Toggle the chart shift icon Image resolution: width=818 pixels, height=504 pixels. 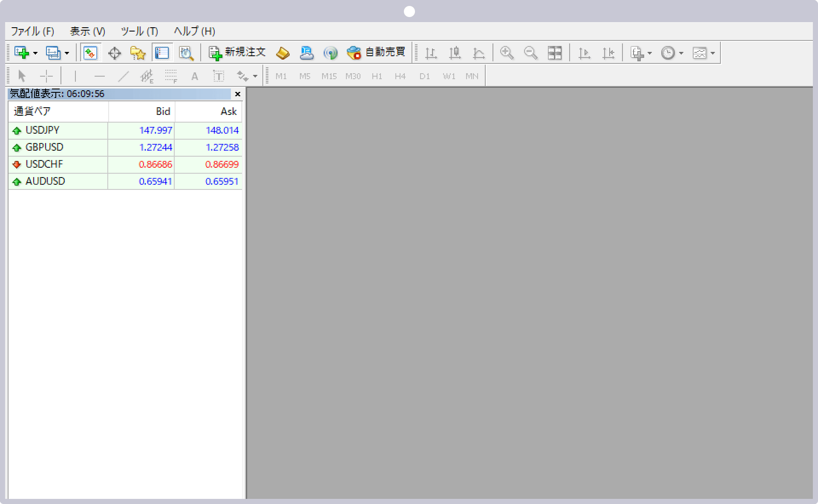point(608,53)
